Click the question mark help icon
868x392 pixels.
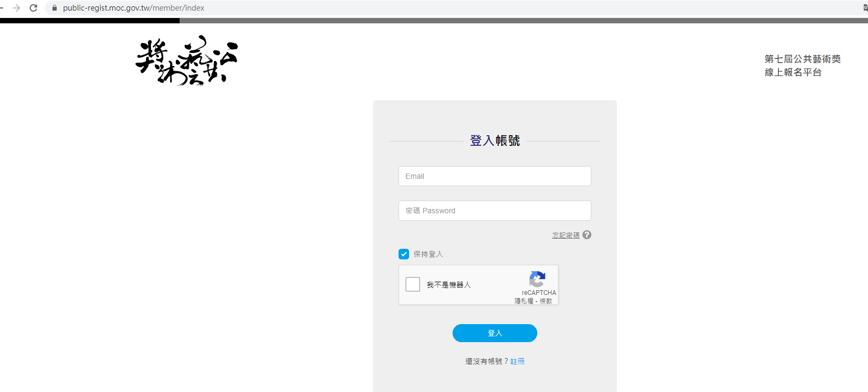click(587, 234)
